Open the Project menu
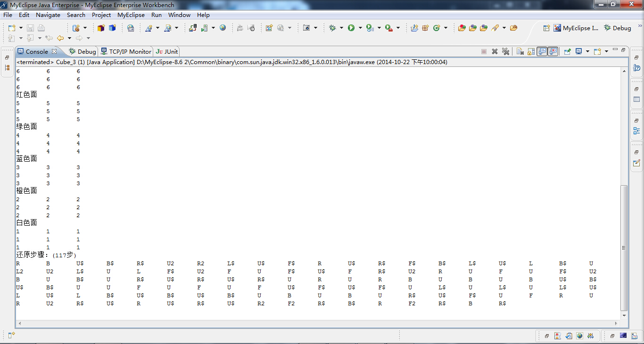This screenshot has height=344, width=644. click(x=101, y=15)
